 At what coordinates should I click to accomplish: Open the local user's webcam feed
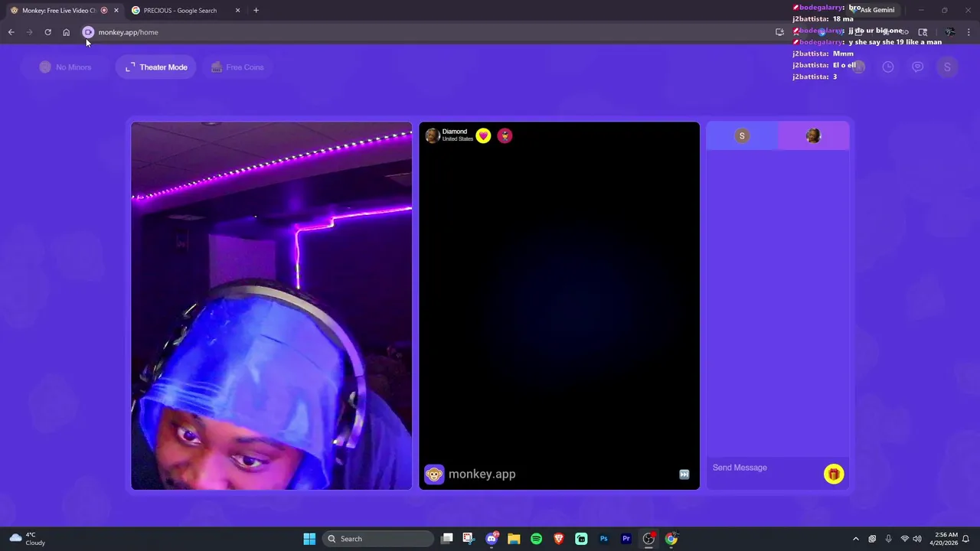click(271, 306)
